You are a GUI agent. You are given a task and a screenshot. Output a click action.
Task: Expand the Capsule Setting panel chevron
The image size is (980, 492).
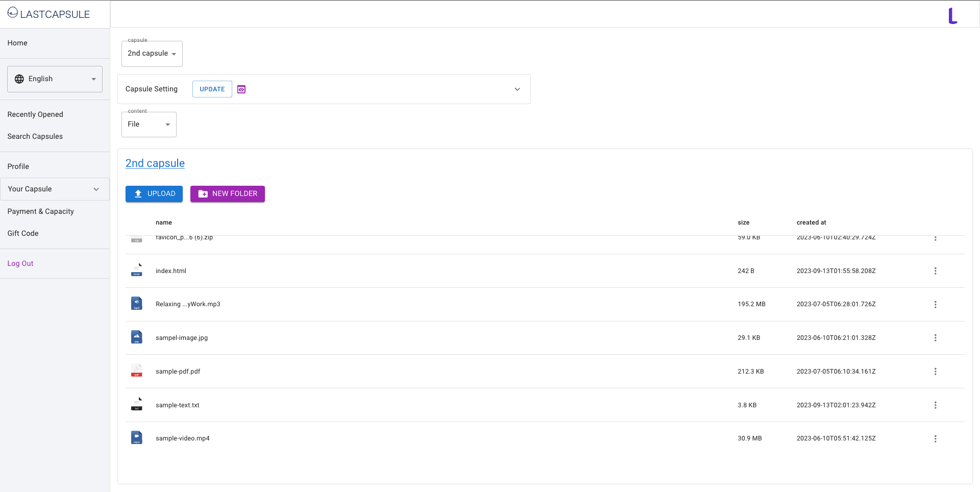click(517, 89)
